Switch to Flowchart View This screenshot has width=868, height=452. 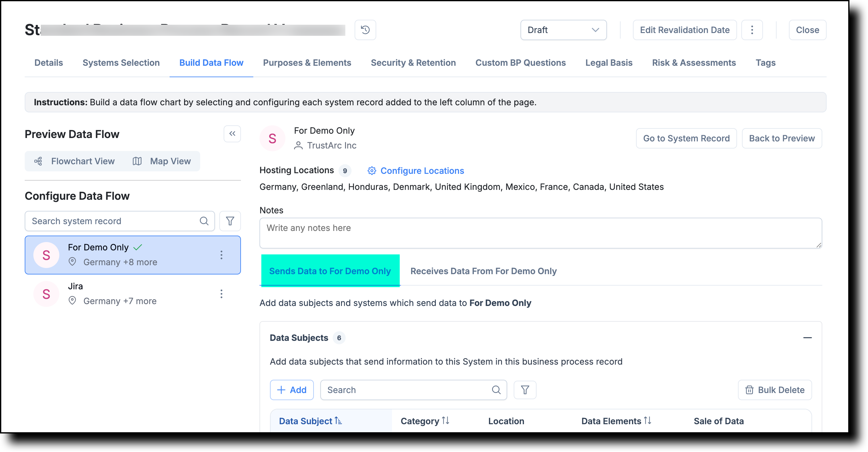click(75, 161)
